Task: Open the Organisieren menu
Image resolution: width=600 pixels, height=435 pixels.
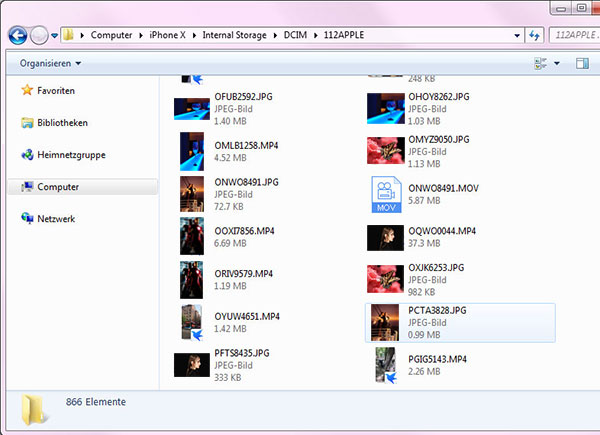Action: coord(50,63)
